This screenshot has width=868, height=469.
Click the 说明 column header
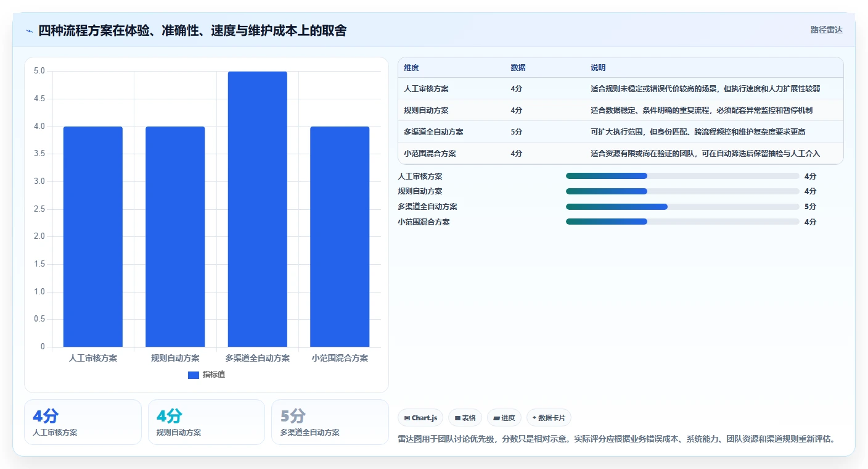point(598,68)
